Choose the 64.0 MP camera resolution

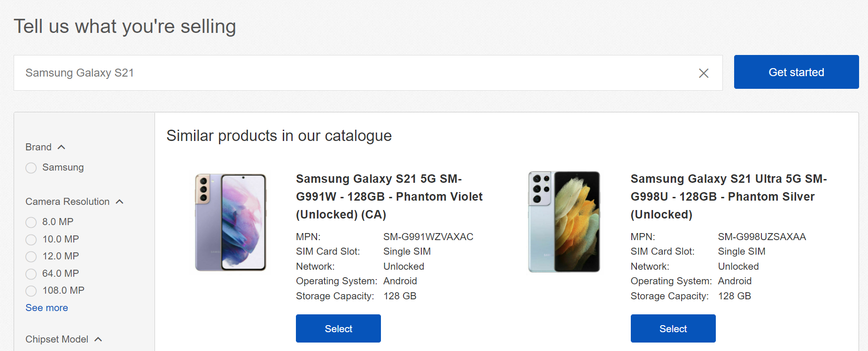click(x=31, y=274)
